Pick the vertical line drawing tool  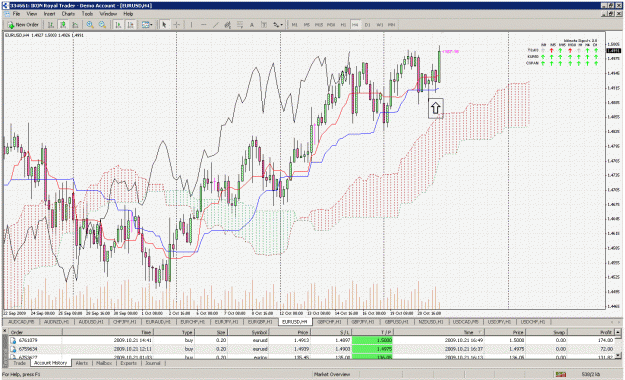191,25
